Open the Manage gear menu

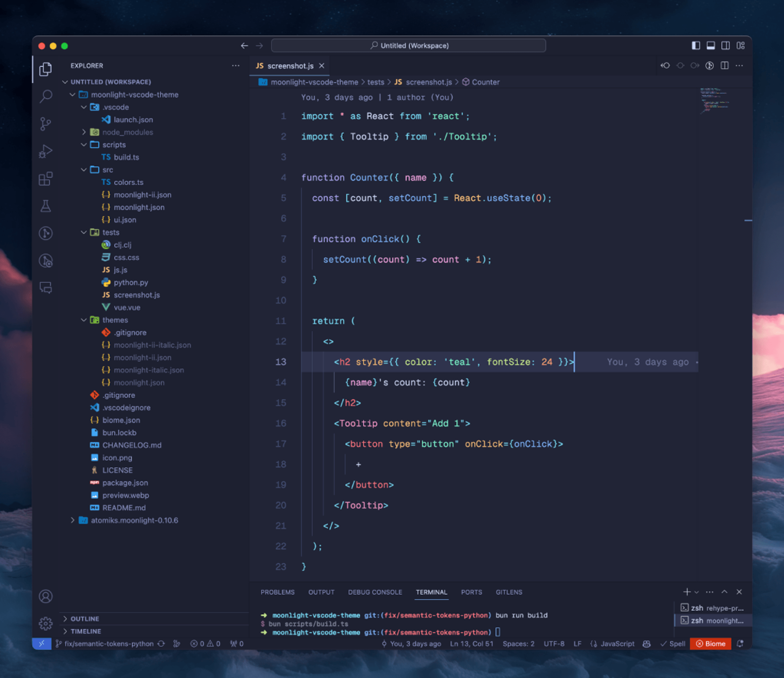[45, 623]
